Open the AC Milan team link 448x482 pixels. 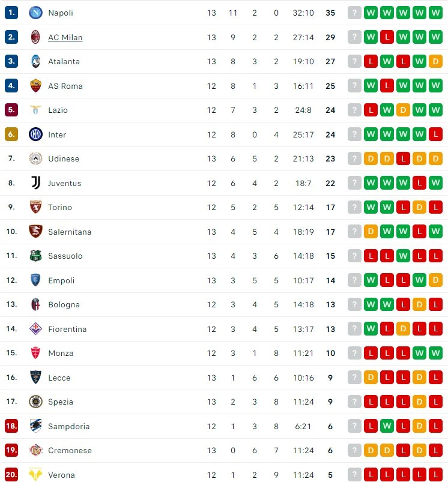point(65,37)
